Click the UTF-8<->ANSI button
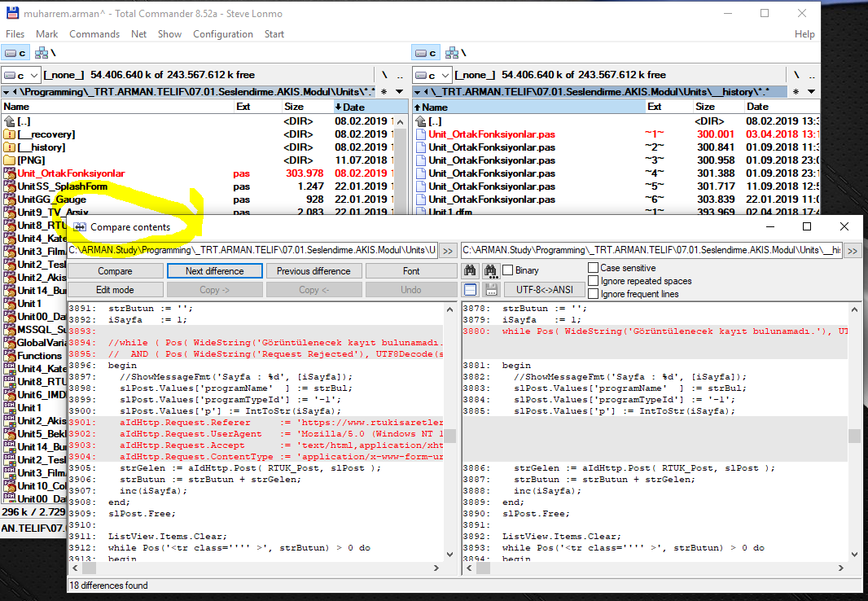The image size is (868, 601). pos(544,289)
